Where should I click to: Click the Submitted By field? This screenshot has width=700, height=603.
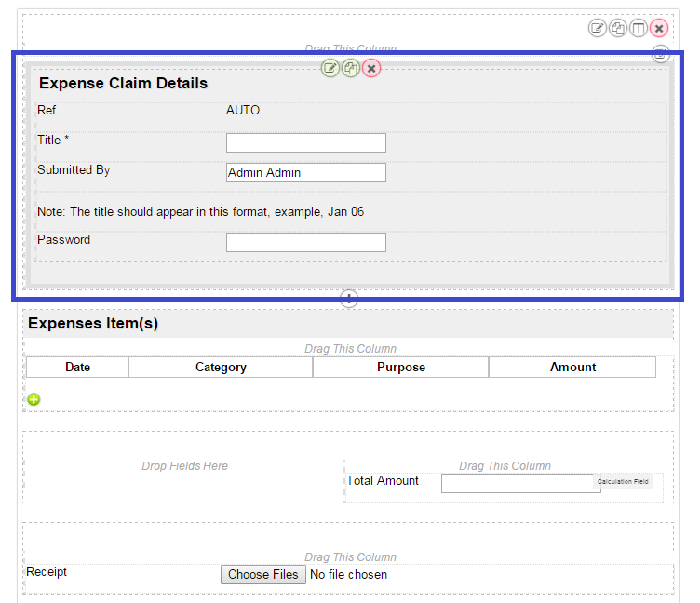click(305, 172)
